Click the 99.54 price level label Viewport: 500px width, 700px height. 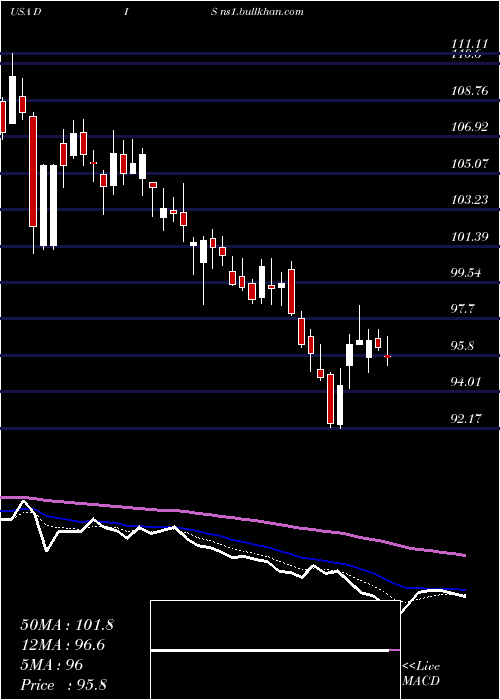(x=466, y=272)
